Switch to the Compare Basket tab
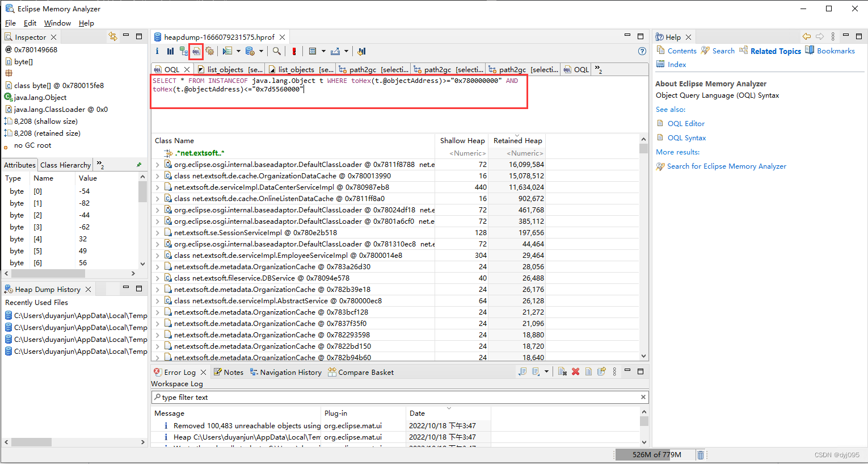868x464 pixels. tap(361, 372)
